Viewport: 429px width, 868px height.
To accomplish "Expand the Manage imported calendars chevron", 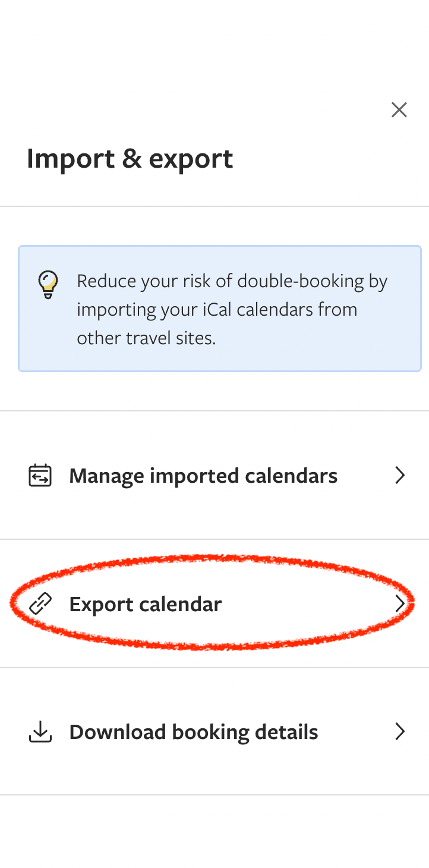I will [x=400, y=475].
